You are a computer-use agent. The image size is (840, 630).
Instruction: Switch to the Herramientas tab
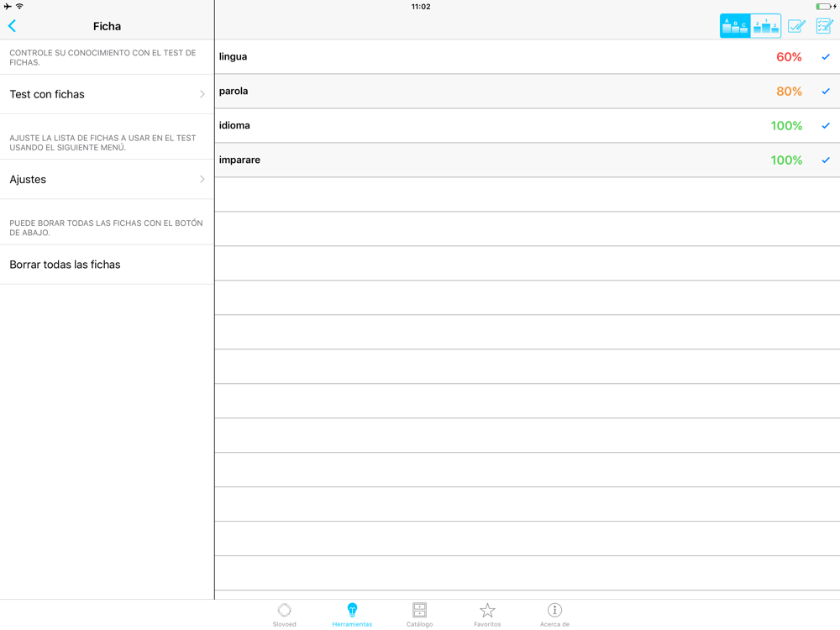(x=352, y=615)
